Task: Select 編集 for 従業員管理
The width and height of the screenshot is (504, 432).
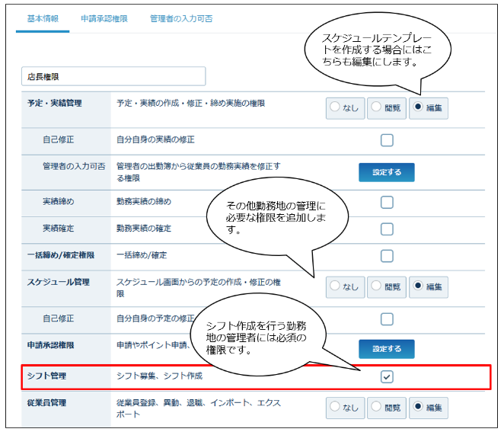Action: click(428, 407)
